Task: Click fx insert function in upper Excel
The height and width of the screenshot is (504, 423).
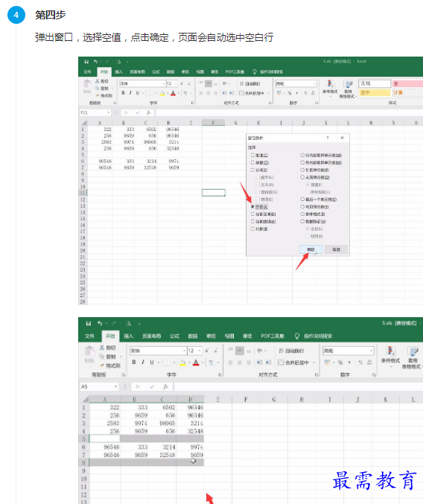Action: click(x=148, y=112)
